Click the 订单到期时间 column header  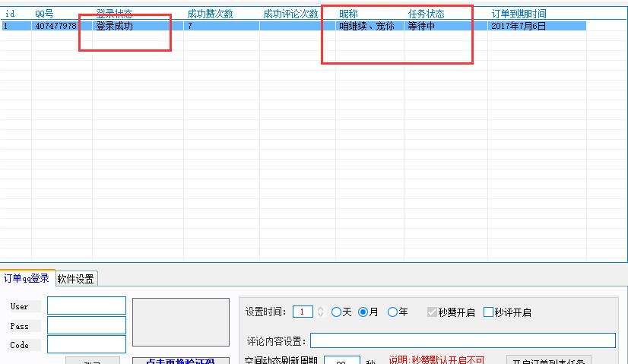[519, 14]
